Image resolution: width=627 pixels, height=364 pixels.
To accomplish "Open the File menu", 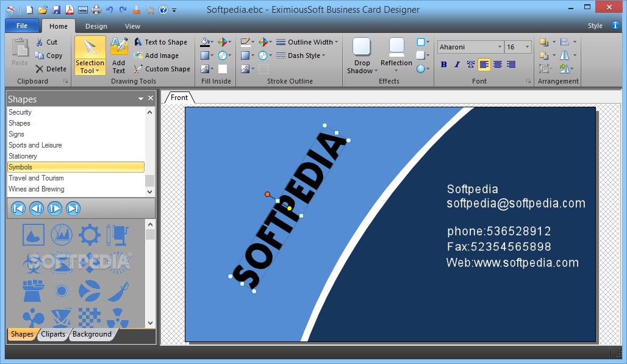I will (x=22, y=26).
